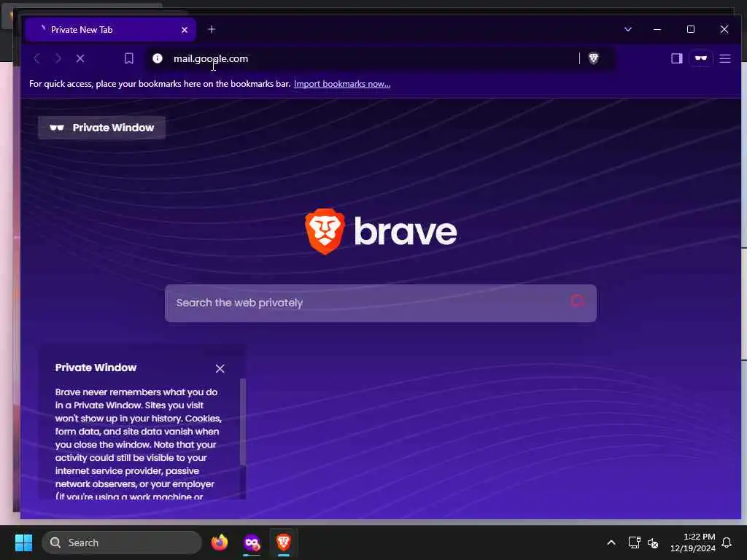Open a new tab with plus button

point(212,29)
